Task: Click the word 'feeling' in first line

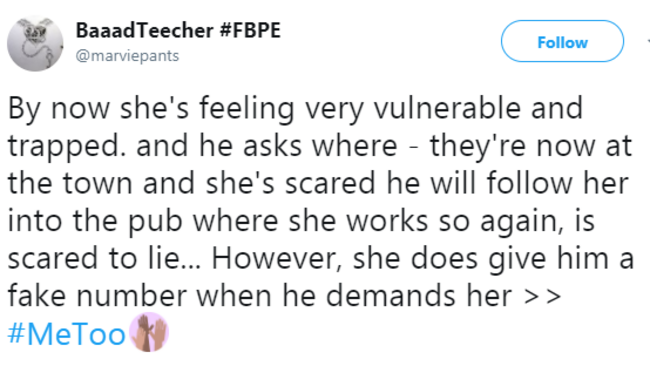Action: pos(247,110)
